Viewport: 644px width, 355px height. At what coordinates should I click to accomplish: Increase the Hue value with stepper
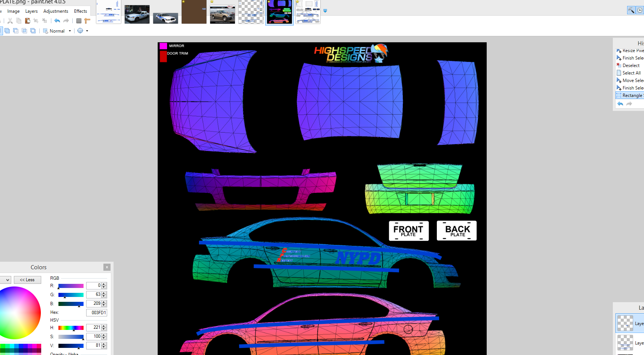click(104, 326)
